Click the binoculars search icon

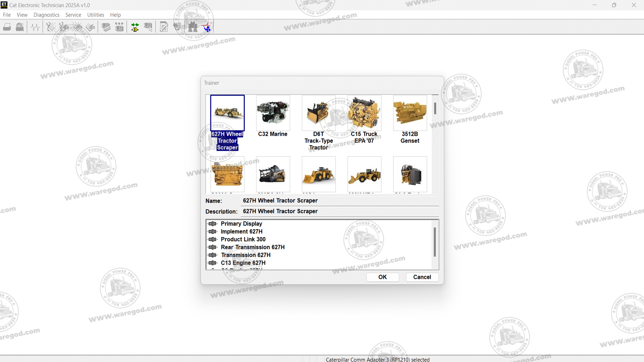tap(193, 27)
